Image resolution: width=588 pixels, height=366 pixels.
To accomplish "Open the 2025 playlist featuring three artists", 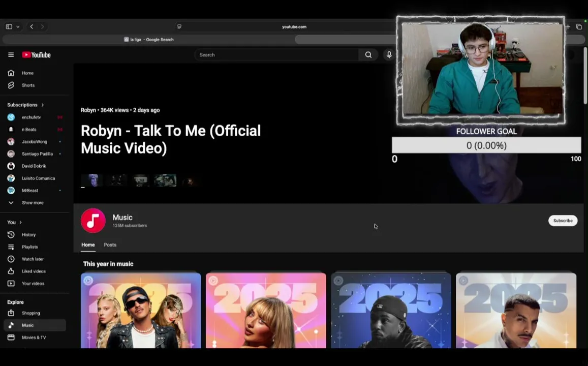I will pos(141,311).
